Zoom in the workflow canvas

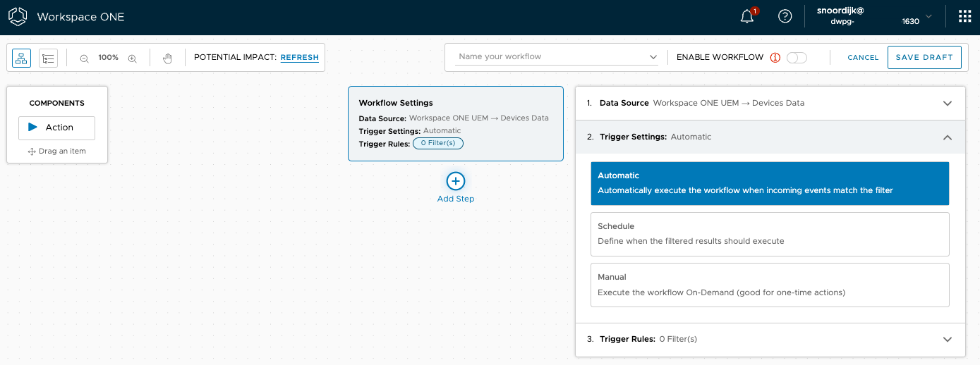click(x=132, y=58)
